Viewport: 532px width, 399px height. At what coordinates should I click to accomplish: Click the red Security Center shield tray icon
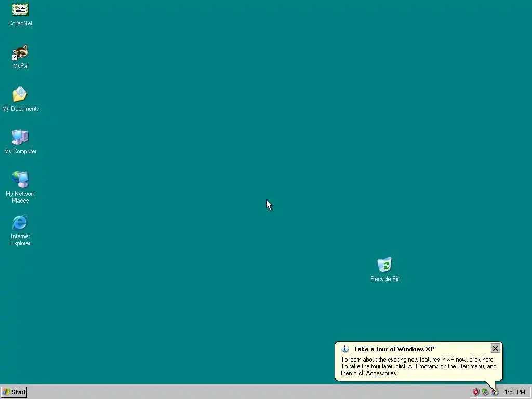tap(476, 392)
